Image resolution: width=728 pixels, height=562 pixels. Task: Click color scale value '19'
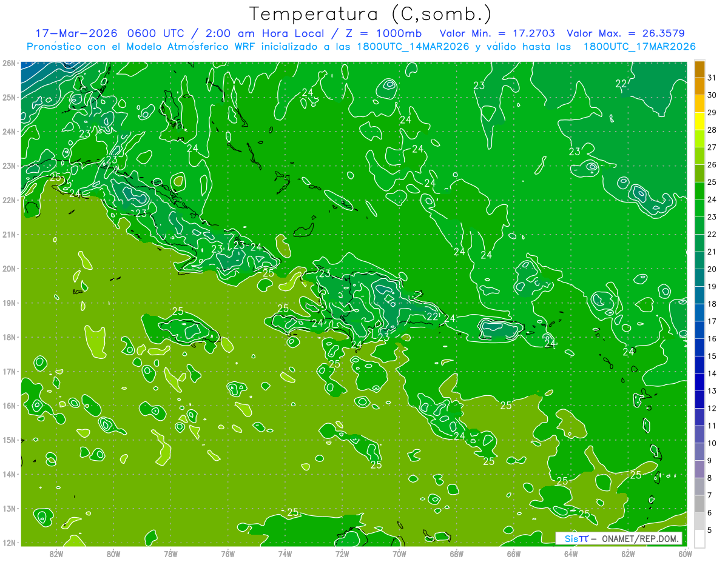point(712,286)
